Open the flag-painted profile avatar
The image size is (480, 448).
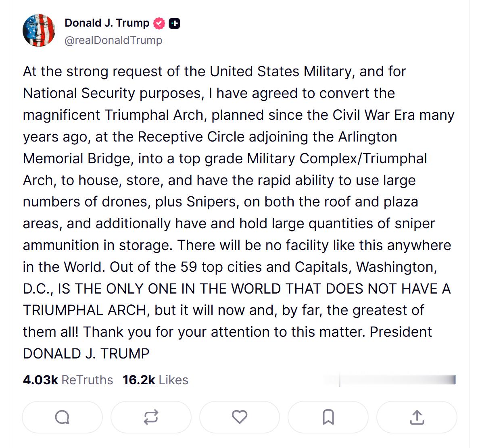pos(39,30)
